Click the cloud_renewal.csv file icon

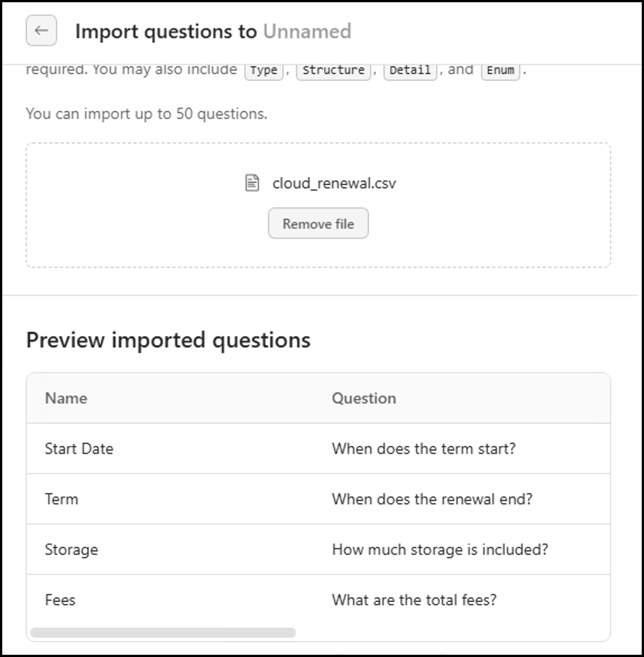252,183
